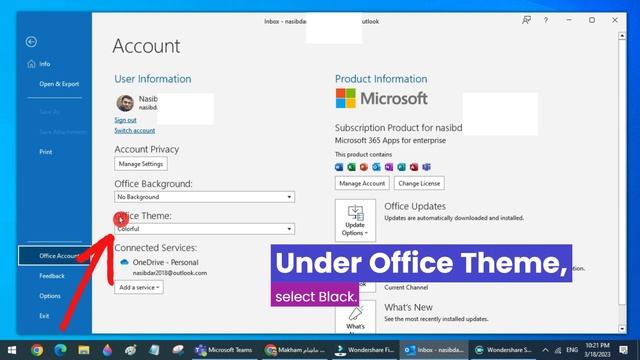The height and width of the screenshot is (360, 640).
Task: Click the scrollbar down arrow
Action: pyautogui.click(x=622, y=329)
